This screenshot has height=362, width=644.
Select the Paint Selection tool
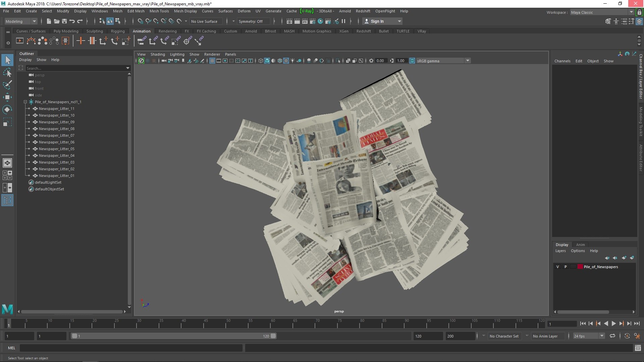(7, 85)
